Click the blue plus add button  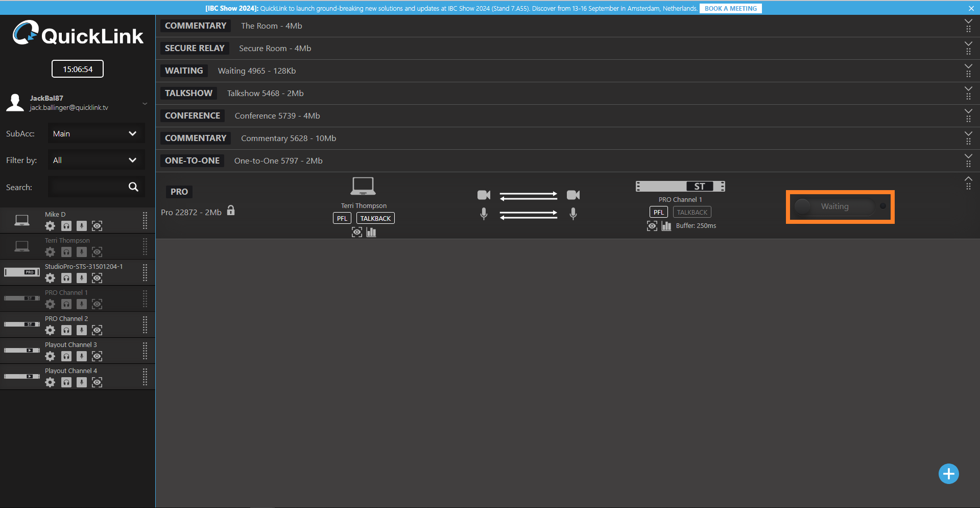[x=948, y=474]
